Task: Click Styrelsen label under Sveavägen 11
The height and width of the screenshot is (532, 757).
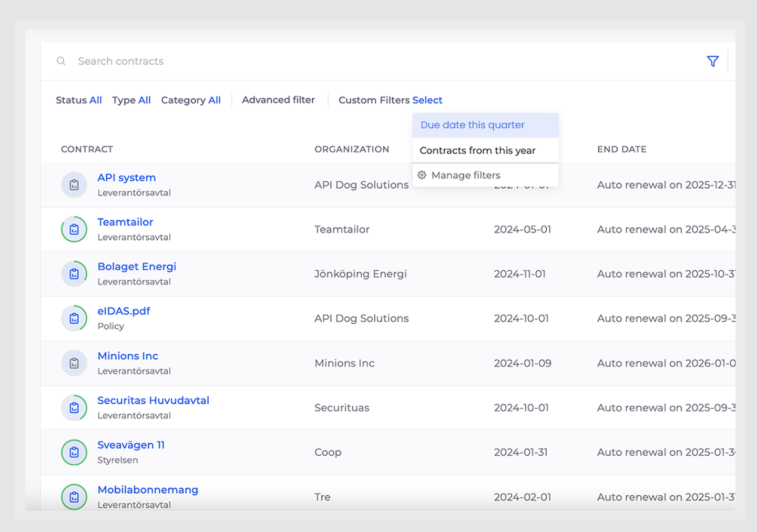Action: (118, 460)
